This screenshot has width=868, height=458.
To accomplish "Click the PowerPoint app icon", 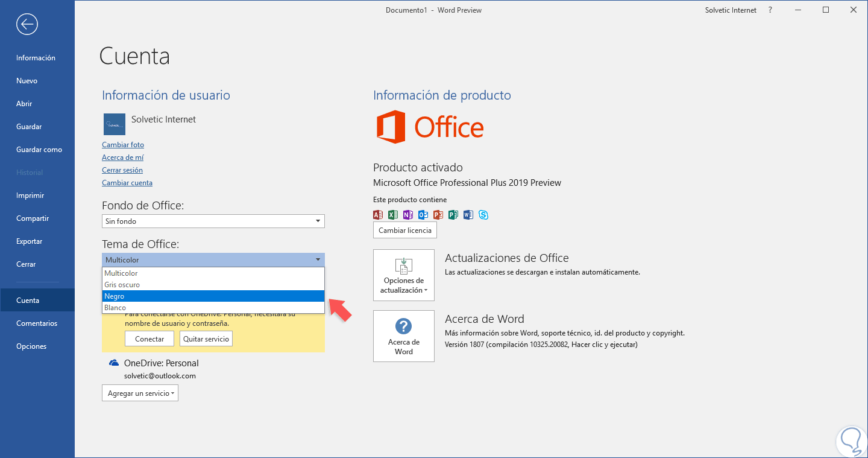I will pyautogui.click(x=438, y=214).
